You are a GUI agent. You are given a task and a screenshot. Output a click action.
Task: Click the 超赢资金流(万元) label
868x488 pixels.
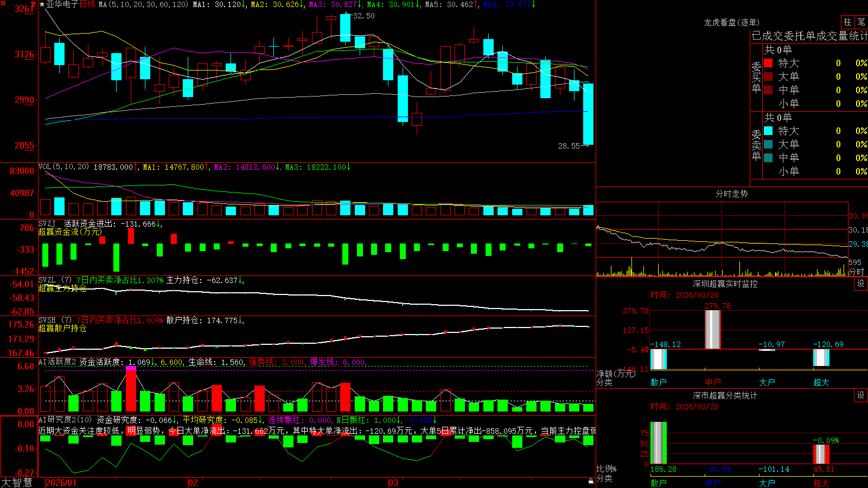click(70, 232)
